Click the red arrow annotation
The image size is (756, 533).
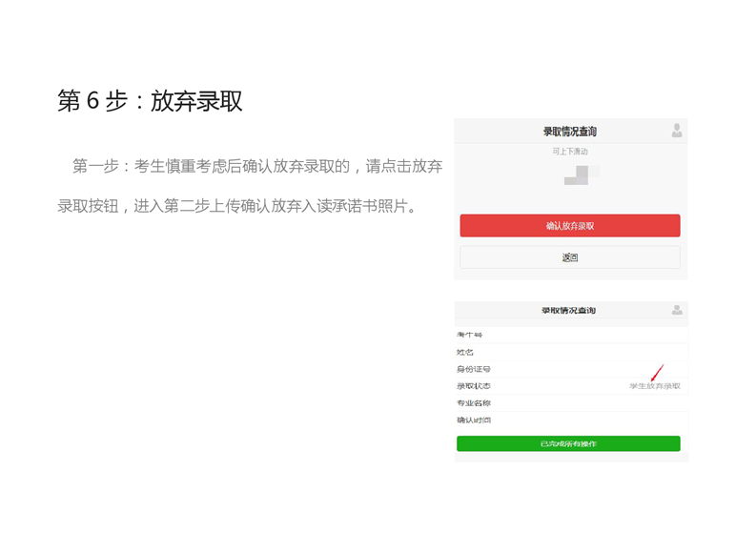pyautogui.click(x=657, y=373)
